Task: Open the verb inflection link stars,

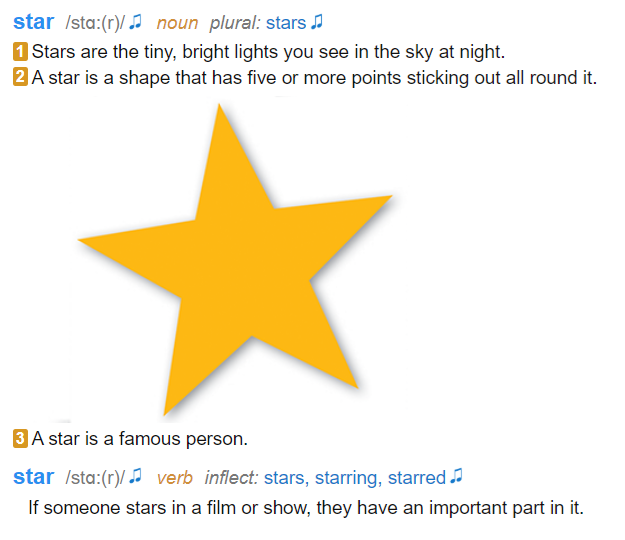Action: [286, 478]
